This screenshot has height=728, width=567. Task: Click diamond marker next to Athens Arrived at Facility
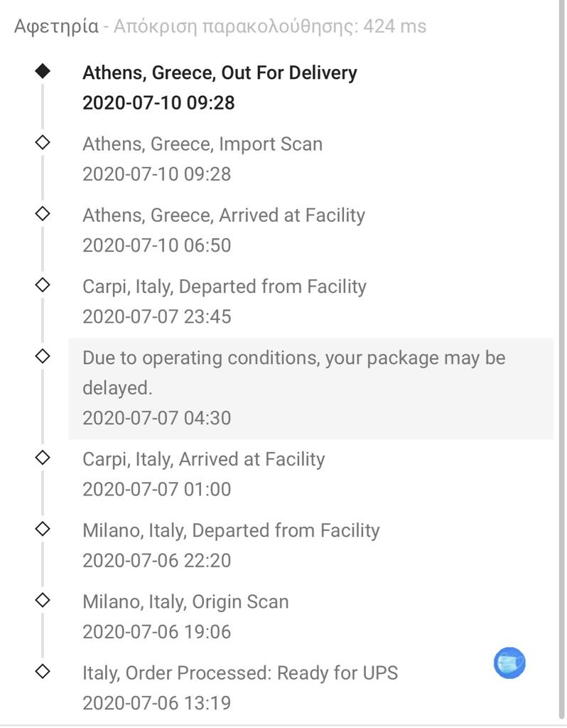point(43,213)
